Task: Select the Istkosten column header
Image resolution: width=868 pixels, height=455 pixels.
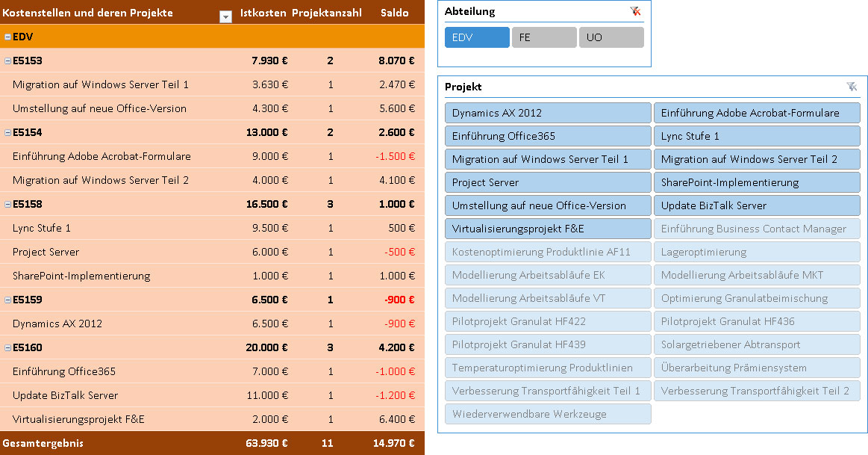Action: [x=263, y=13]
